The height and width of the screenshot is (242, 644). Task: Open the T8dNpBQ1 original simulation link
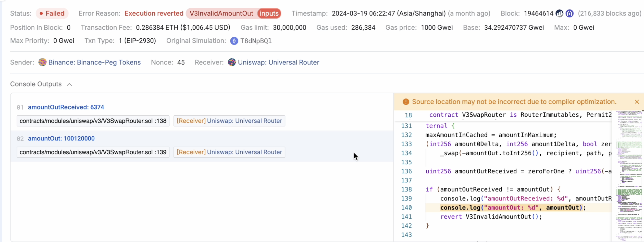click(x=256, y=41)
